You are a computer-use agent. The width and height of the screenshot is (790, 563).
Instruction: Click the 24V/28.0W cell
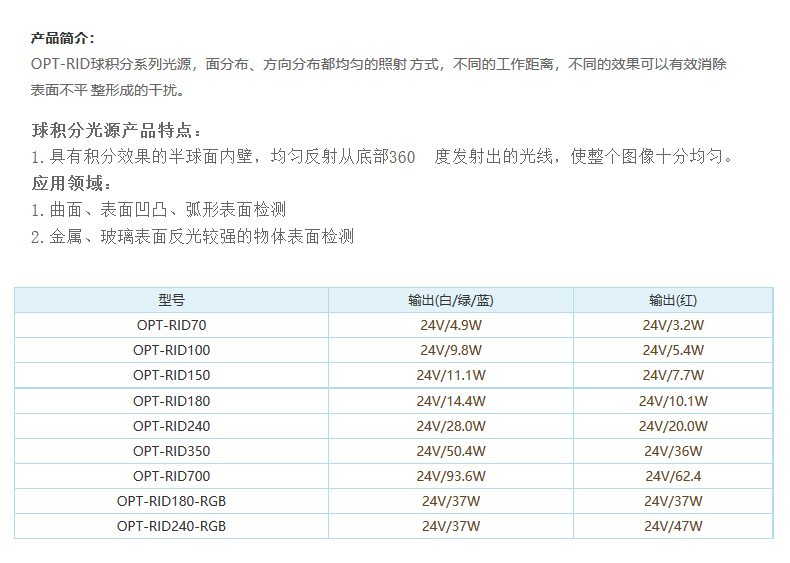click(451, 426)
